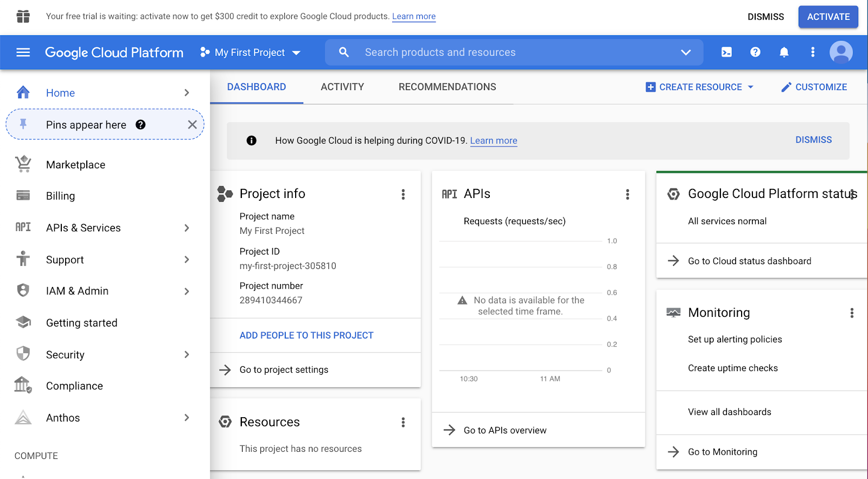
Task: Open Monitoring card options menu
Action: tap(852, 313)
